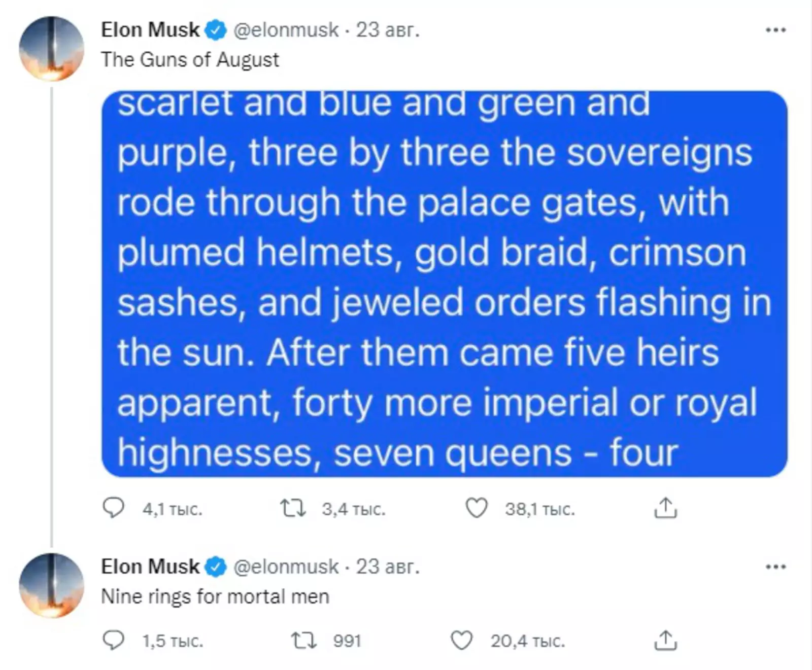Like The Guns of August tweet
The width and height of the screenshot is (812, 670).
477,508
